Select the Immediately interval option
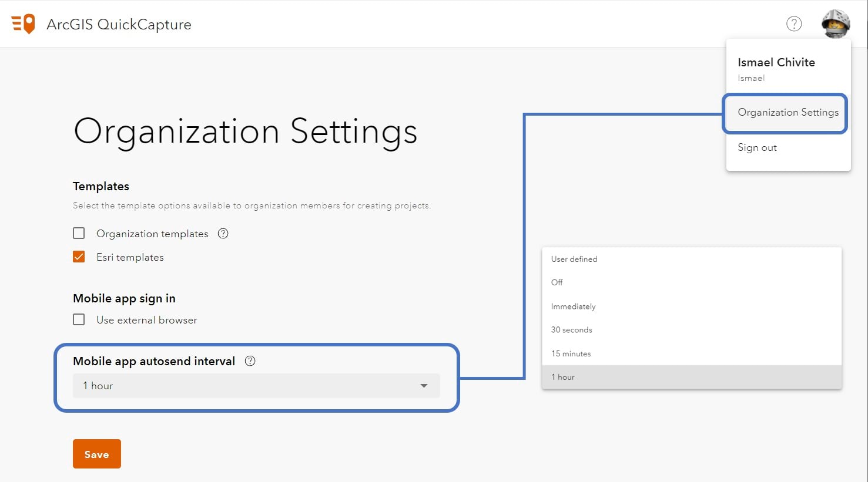Image resolution: width=868 pixels, height=482 pixels. click(x=573, y=306)
